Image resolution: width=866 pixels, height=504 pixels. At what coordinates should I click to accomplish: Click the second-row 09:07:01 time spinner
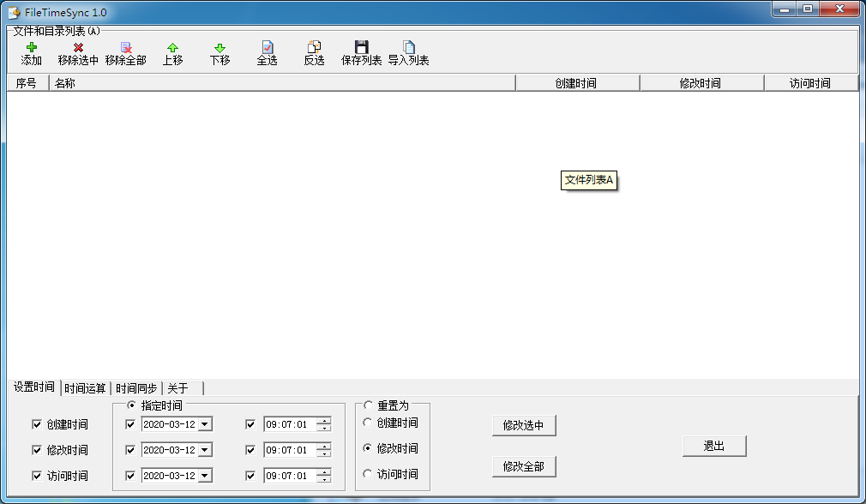[324, 450]
